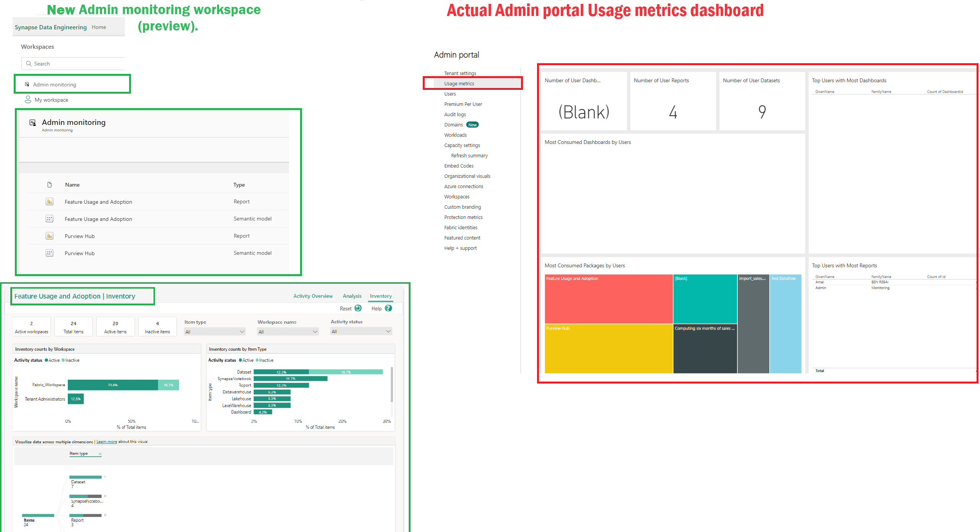Viewport: 980px width, 532px height.
Task: Open the Item type dropdown
Action: pos(215,332)
